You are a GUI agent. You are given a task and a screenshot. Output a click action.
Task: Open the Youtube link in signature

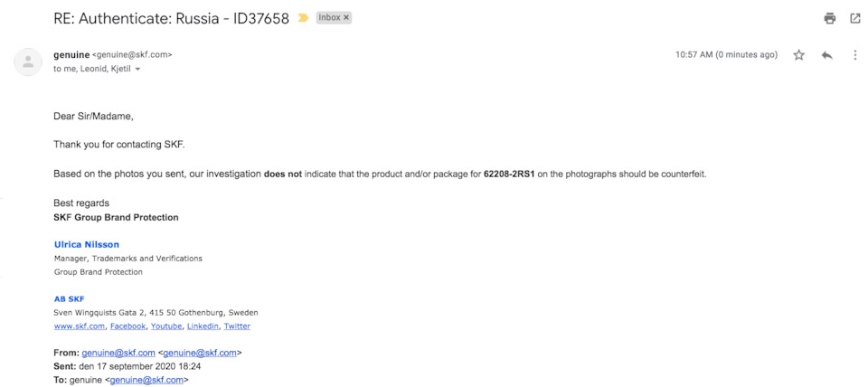coord(166,326)
